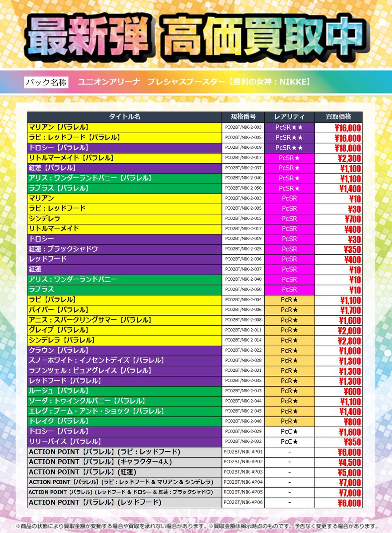Click the PcC★ rarity in the リリーバイス row

pyautogui.click(x=289, y=443)
